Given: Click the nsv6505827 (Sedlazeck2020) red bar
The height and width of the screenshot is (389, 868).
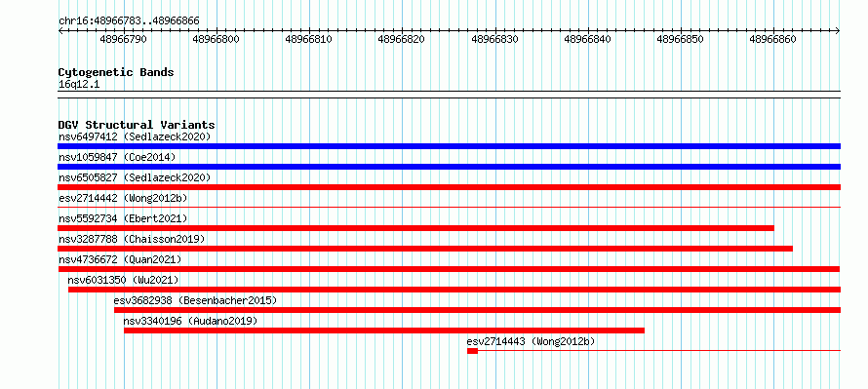Looking at the screenshot, I should 449,187.
